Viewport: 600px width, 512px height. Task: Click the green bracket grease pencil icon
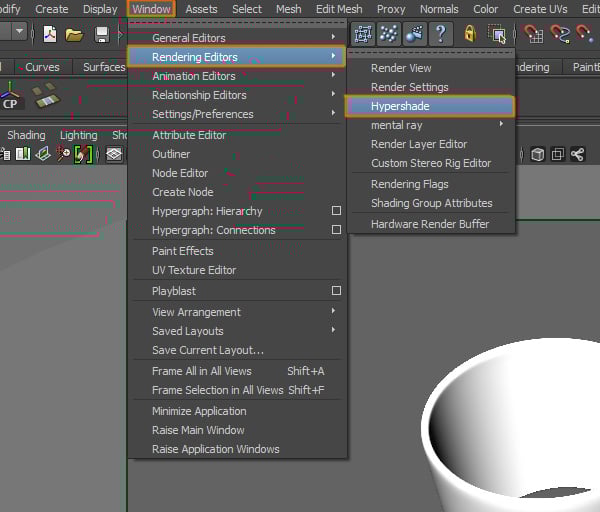click(x=83, y=154)
